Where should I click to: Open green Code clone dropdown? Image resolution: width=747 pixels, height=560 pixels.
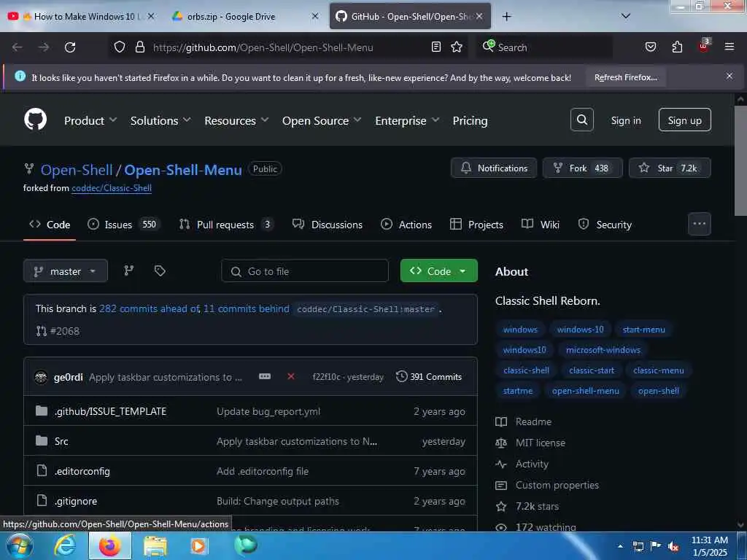[x=438, y=271]
